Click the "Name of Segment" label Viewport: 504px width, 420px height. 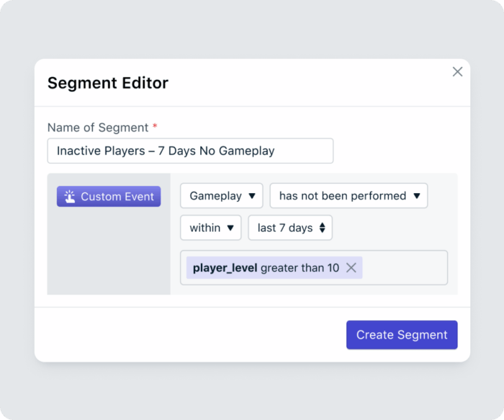tap(97, 128)
